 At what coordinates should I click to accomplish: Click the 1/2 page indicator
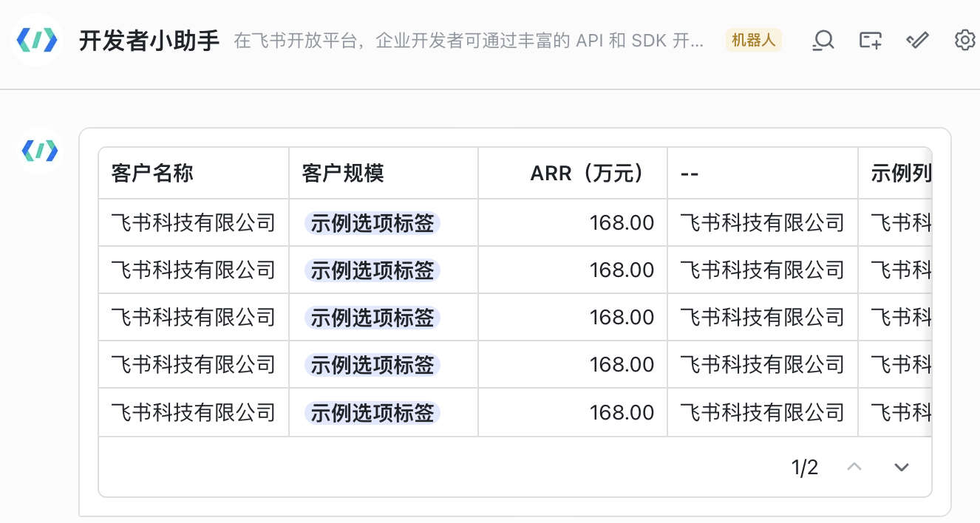coord(805,467)
